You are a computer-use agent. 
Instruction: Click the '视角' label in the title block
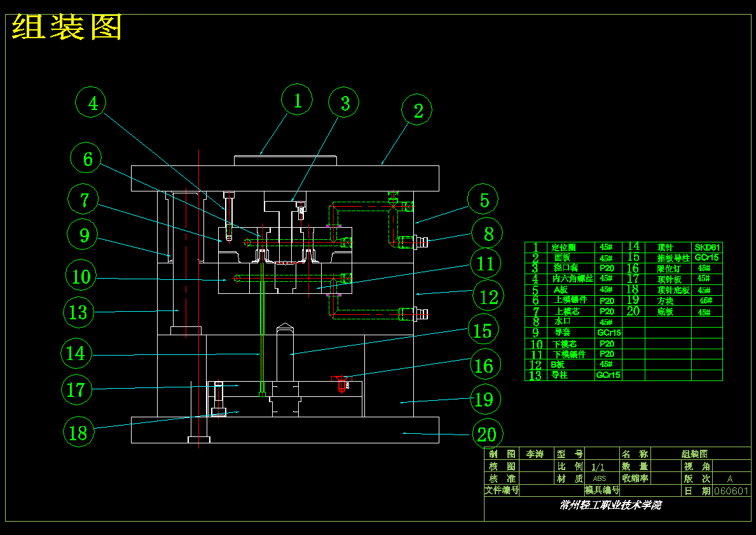[697, 466]
